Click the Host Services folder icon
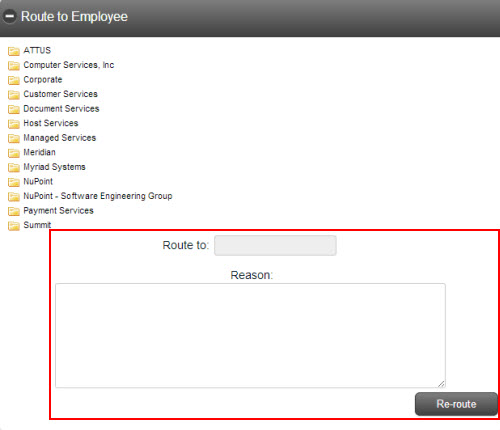500x430 pixels. [x=14, y=124]
